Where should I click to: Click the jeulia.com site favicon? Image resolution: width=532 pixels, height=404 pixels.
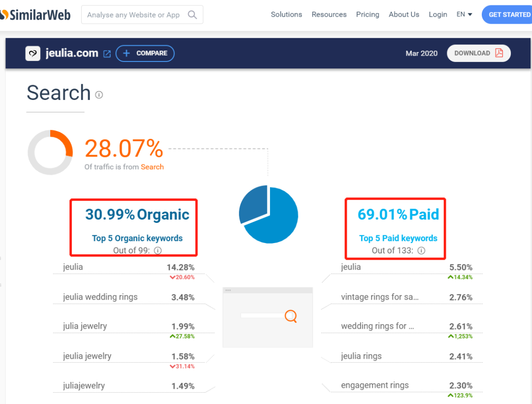point(33,53)
